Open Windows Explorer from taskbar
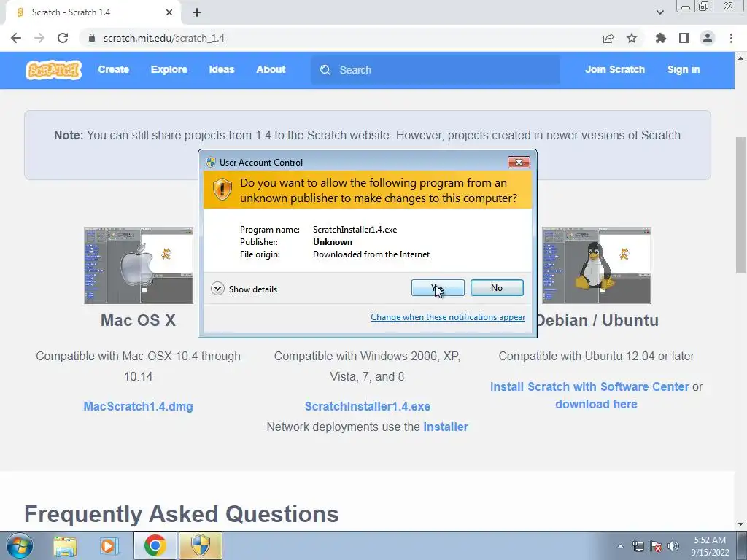The height and width of the screenshot is (560, 747). point(65,545)
